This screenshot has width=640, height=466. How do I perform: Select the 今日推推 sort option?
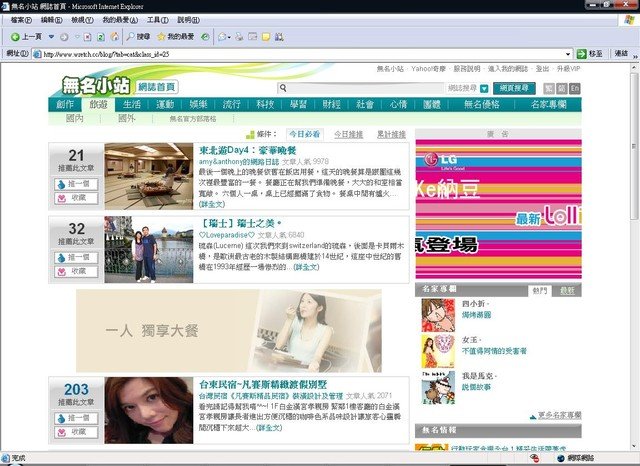coord(348,134)
